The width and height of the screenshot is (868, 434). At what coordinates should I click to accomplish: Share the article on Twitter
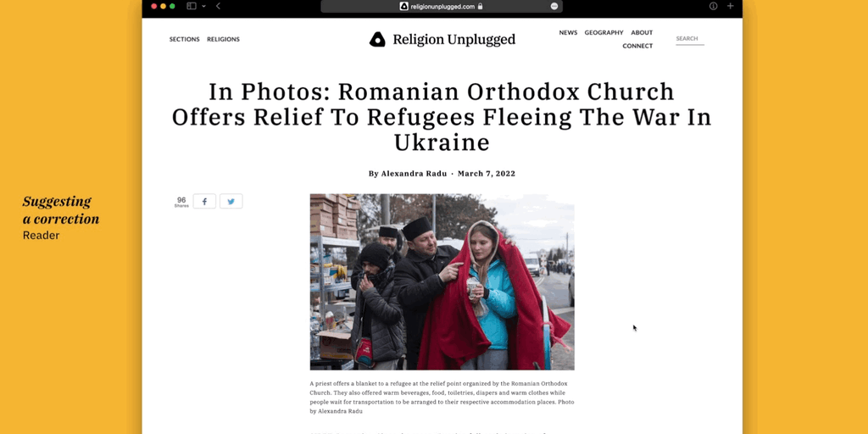click(231, 202)
